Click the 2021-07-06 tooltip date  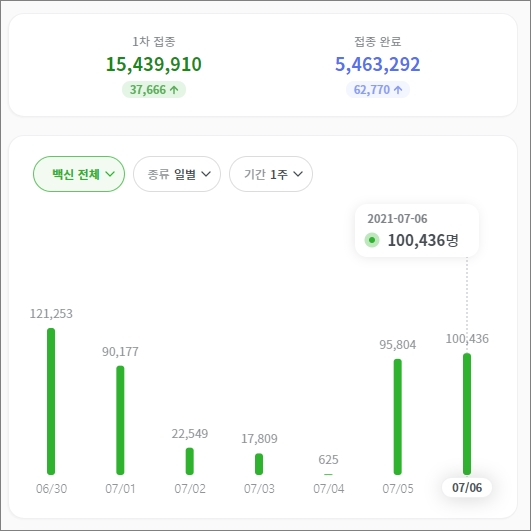[397, 219]
